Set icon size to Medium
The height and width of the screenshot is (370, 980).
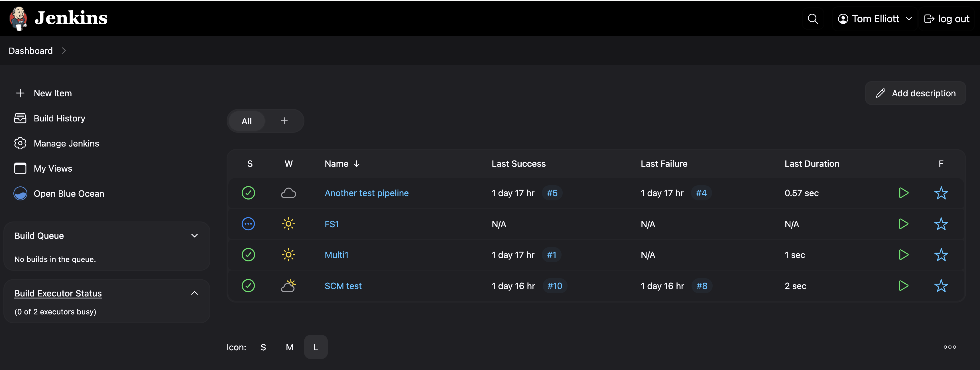[290, 347]
